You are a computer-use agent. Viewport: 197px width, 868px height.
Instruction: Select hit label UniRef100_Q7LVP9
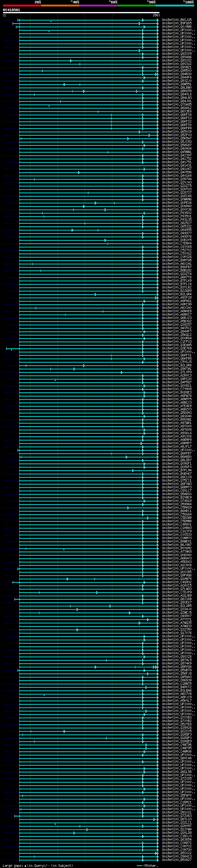tap(177, 372)
